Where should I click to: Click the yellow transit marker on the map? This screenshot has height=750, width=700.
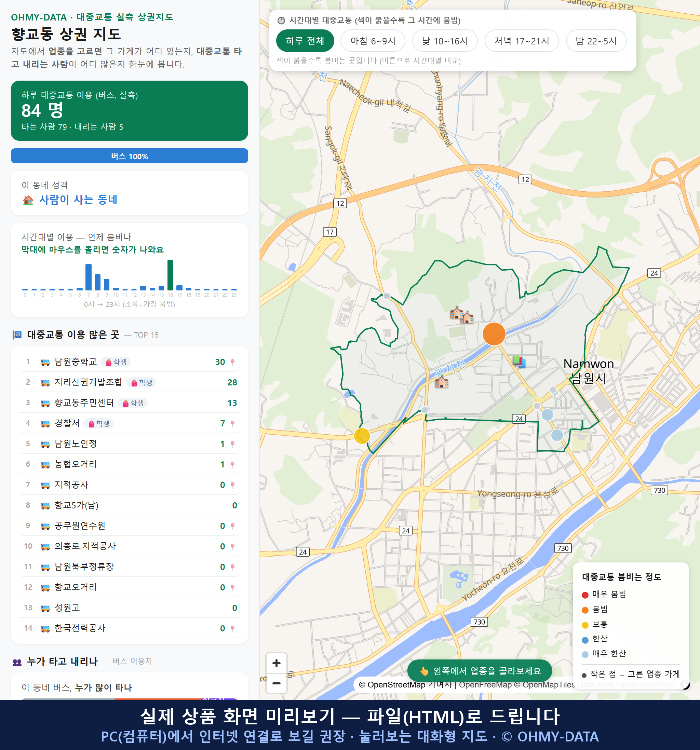click(362, 436)
